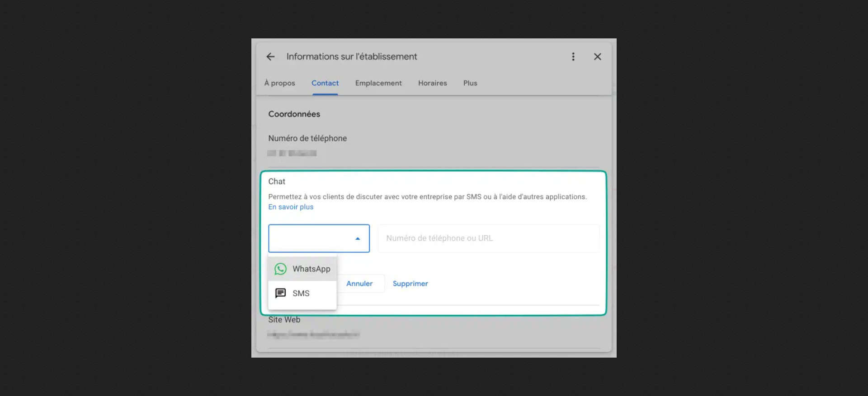
Task: Click the back arrow icon
Action: point(270,56)
